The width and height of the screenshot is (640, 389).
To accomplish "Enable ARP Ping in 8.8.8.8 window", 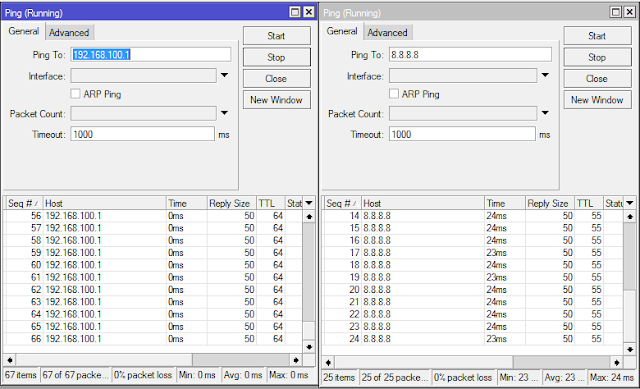I will (393, 94).
